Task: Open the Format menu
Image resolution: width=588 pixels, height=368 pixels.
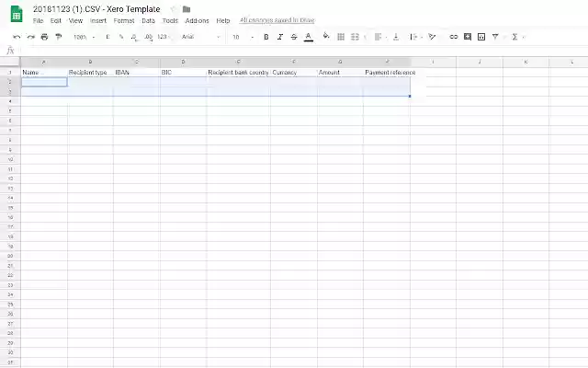Action: [x=124, y=20]
